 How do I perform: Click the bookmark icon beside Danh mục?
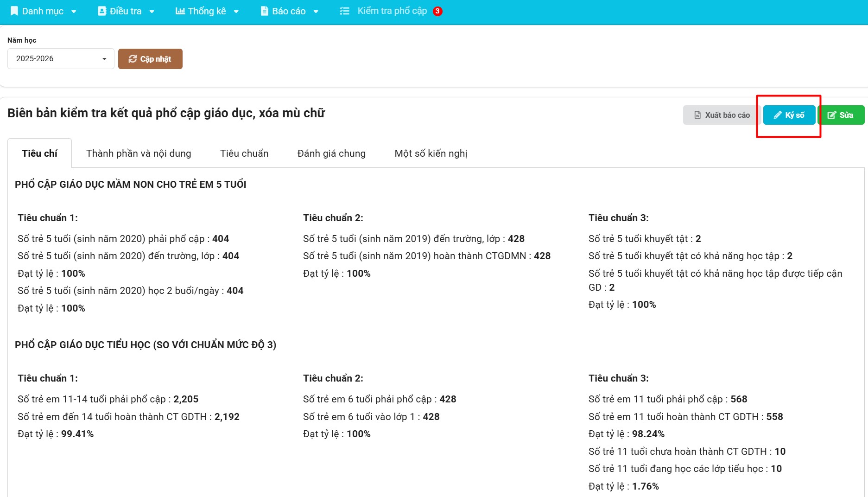[14, 11]
